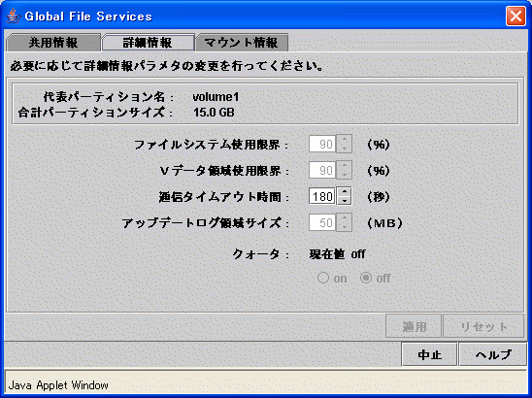532x398 pixels.
Task: Click the (MB) unit label
Action: tap(385, 223)
